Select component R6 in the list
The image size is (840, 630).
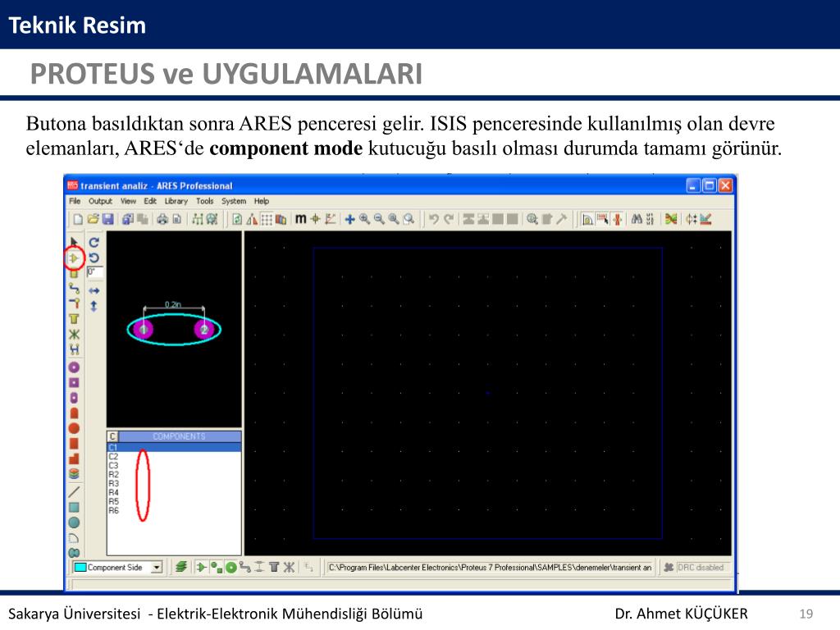[174, 510]
